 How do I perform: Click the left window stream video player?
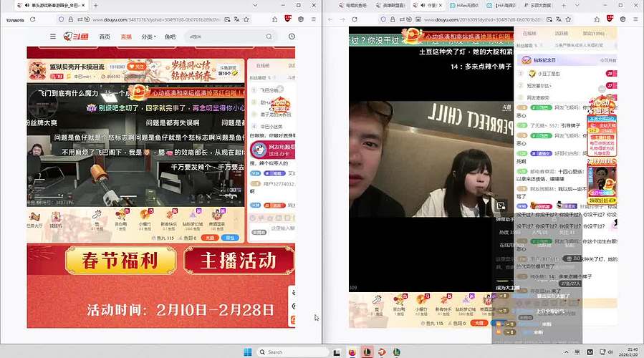click(135, 145)
